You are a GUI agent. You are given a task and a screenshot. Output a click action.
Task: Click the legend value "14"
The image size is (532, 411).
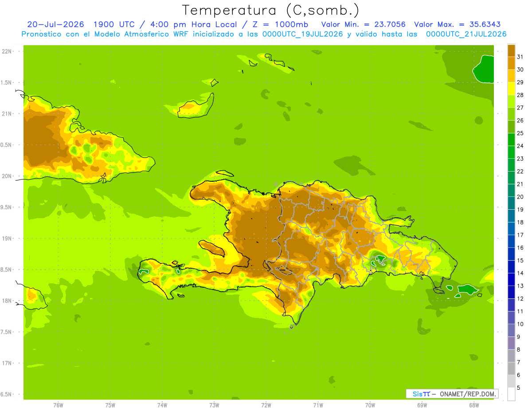click(x=520, y=273)
